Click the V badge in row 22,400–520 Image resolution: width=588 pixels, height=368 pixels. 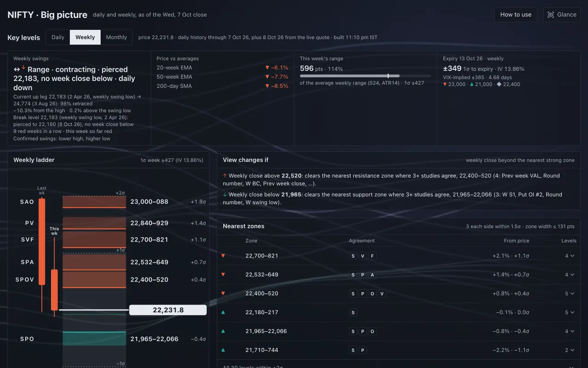click(382, 293)
